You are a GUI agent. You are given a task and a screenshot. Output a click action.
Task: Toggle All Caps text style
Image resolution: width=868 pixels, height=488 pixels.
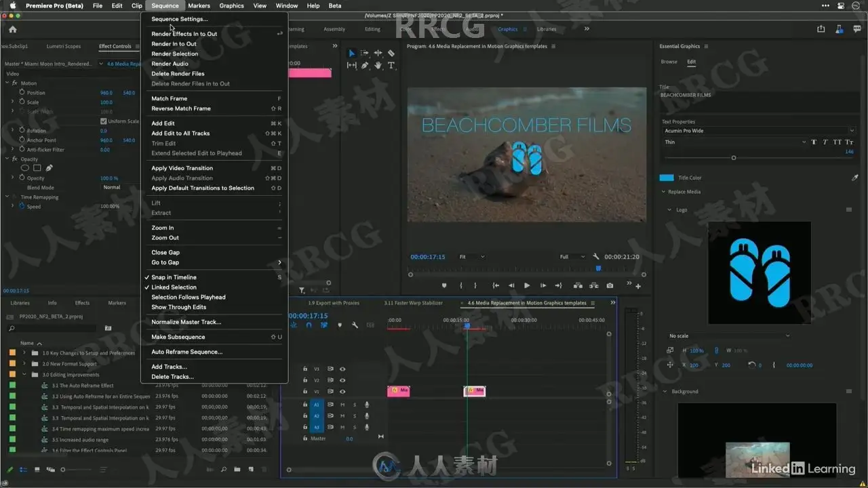click(x=837, y=142)
